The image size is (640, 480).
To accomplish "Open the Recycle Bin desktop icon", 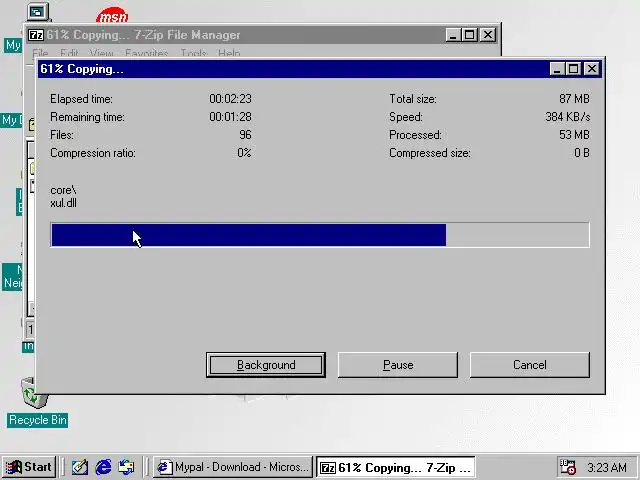I will pos(33,393).
